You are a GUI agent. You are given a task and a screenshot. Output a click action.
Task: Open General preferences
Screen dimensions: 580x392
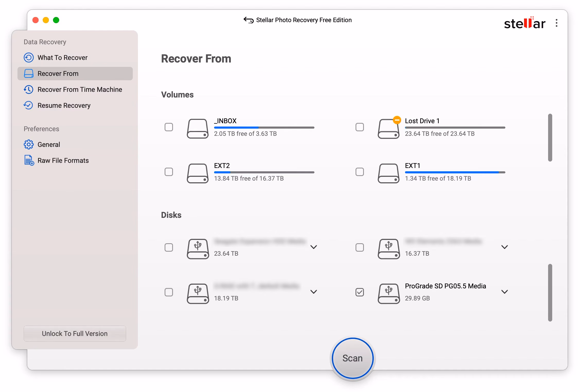point(75,145)
